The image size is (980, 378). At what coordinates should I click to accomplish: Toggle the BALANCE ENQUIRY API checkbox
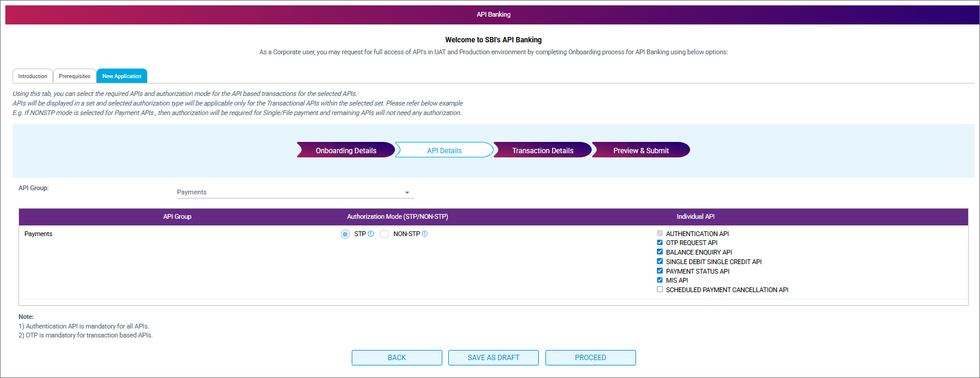click(660, 252)
